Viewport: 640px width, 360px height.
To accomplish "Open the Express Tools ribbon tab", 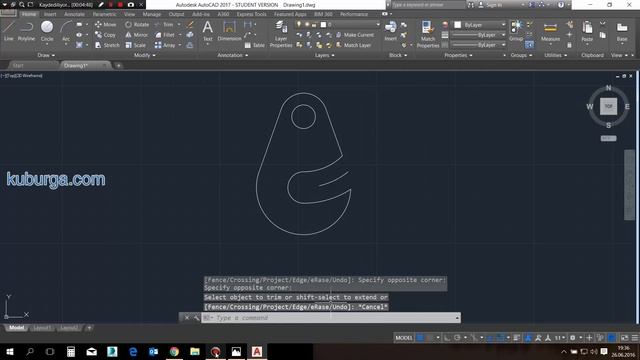I will 251,14.
